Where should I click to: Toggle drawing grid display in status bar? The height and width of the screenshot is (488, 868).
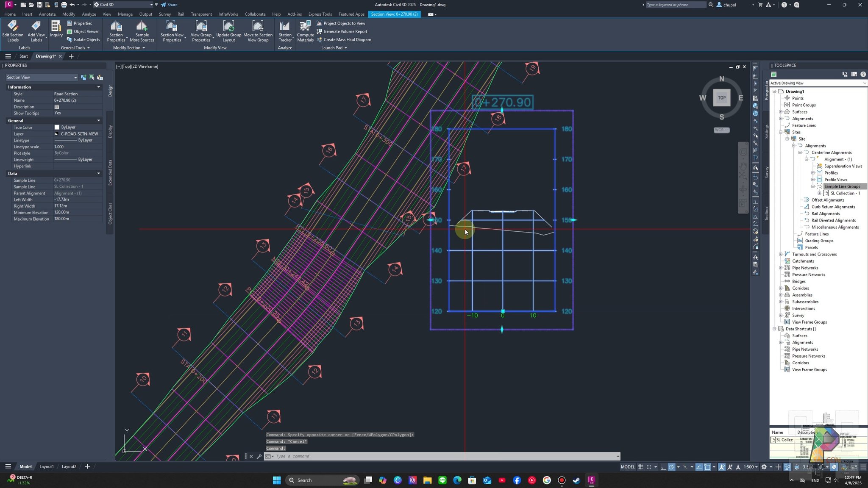(x=641, y=467)
